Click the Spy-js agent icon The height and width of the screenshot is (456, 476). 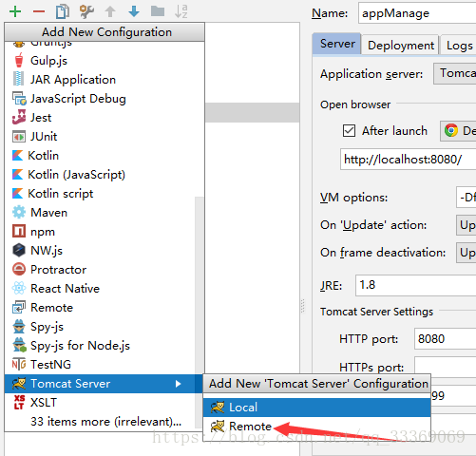19,327
